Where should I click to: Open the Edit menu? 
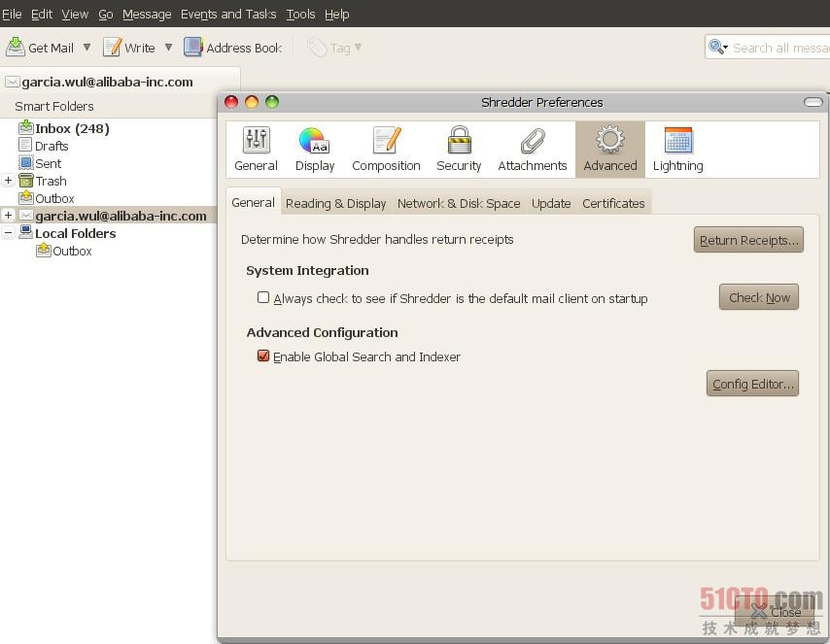42,15
